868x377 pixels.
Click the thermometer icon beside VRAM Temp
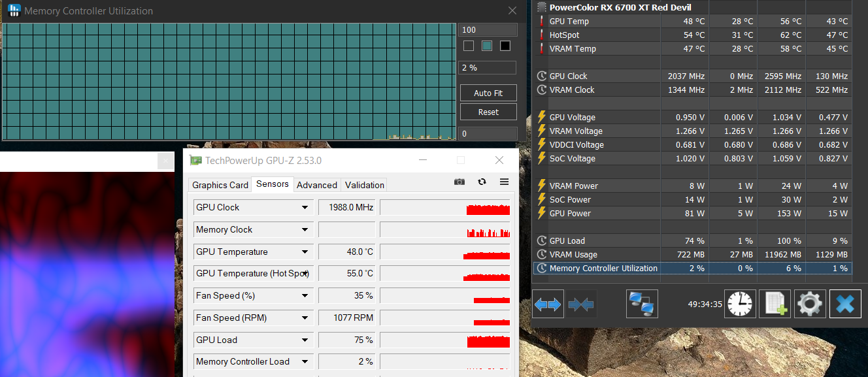(541, 48)
